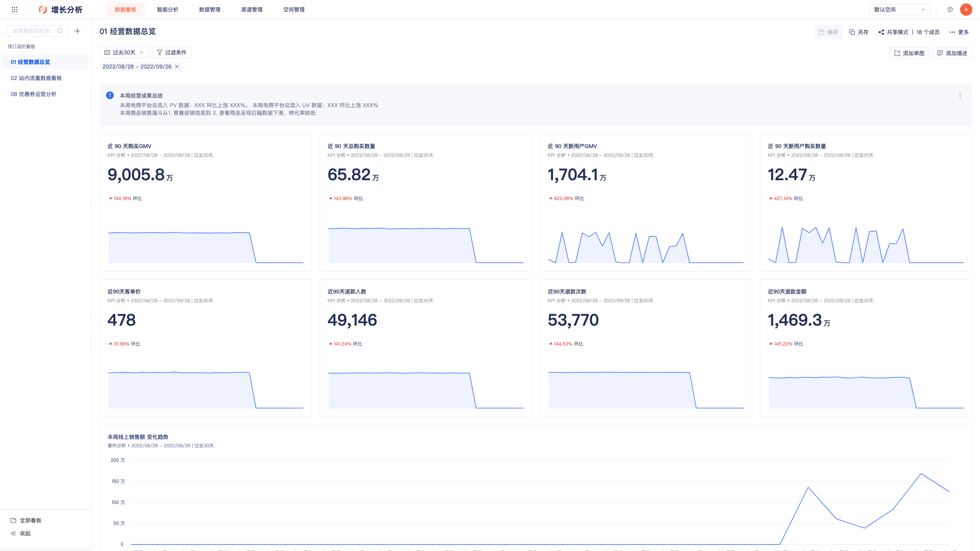The image size is (980, 551).
Task: Click the 我订阅的看板 section label
Action: [x=21, y=47]
